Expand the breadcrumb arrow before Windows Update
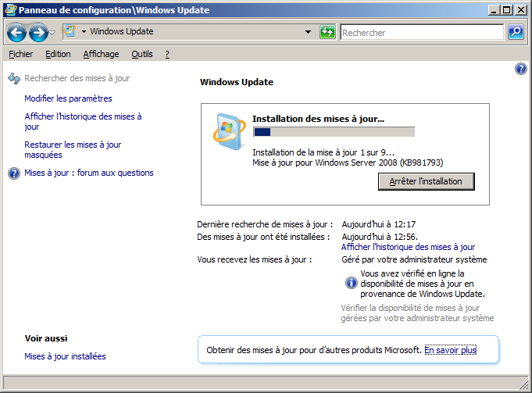 click(x=84, y=32)
